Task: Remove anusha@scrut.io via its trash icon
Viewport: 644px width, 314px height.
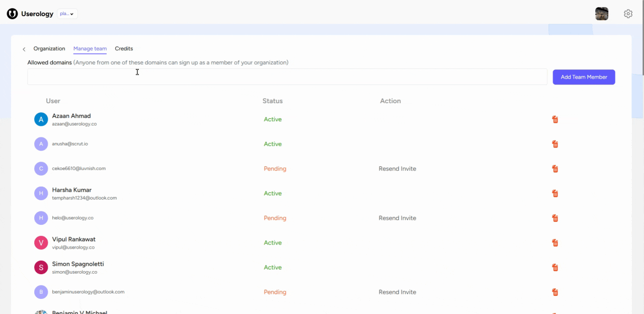Action: pyautogui.click(x=555, y=144)
